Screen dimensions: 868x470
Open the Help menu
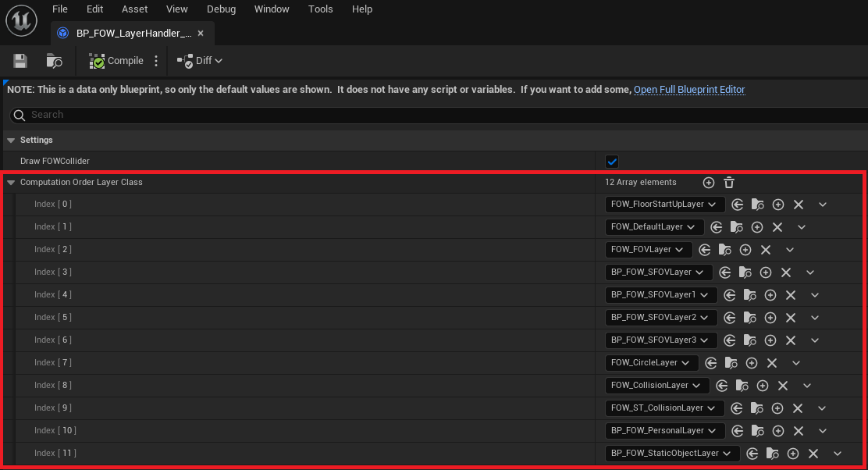click(x=362, y=9)
